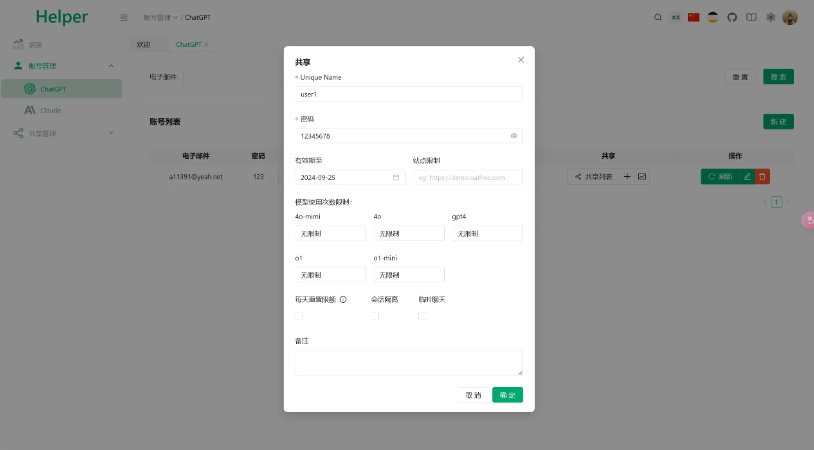This screenshot has width=814, height=450.
Task: Open the 有效期至 date picker field
Action: 350,178
